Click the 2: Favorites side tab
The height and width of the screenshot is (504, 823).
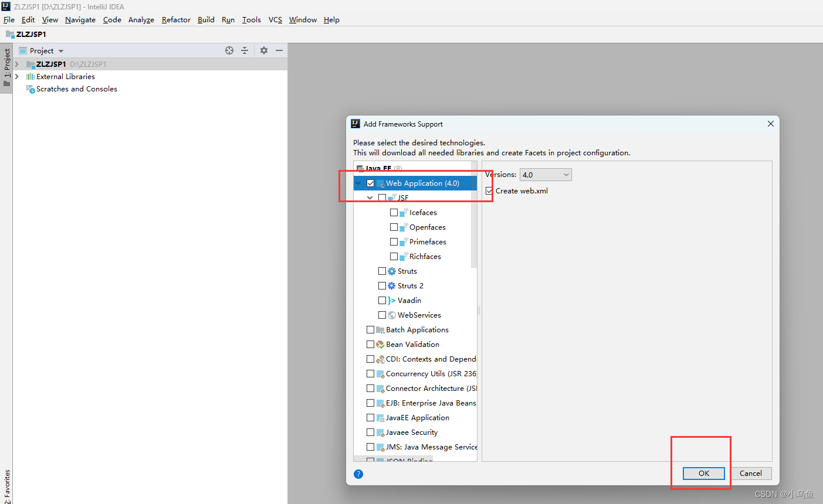[6, 485]
